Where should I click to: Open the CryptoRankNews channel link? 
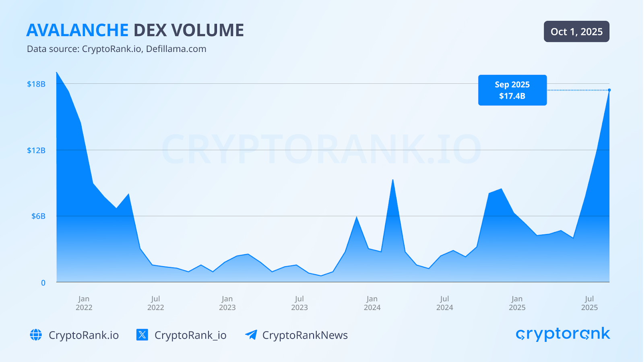pyautogui.click(x=305, y=335)
